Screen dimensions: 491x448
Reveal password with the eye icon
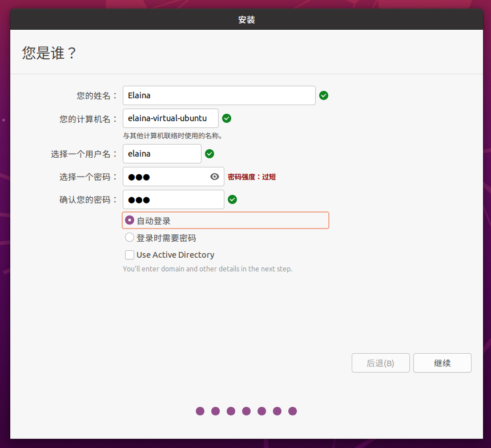pos(215,177)
